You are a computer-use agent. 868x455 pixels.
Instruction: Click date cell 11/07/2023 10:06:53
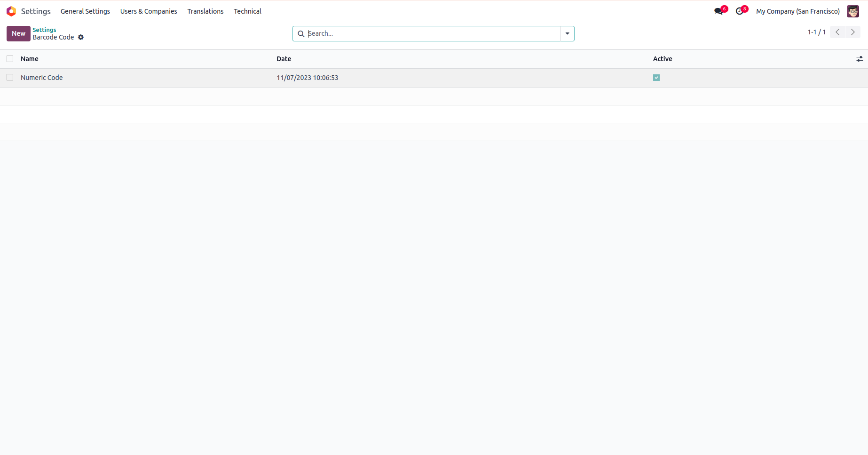tap(308, 78)
